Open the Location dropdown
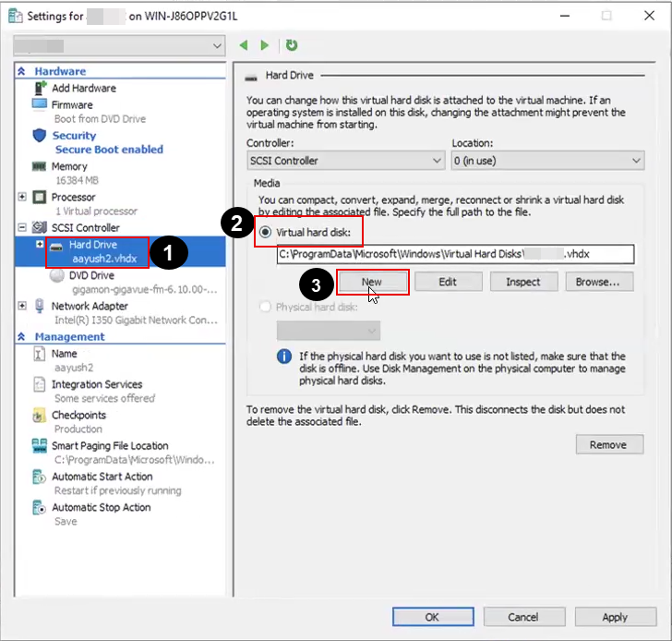The width and height of the screenshot is (672, 641). [546, 161]
